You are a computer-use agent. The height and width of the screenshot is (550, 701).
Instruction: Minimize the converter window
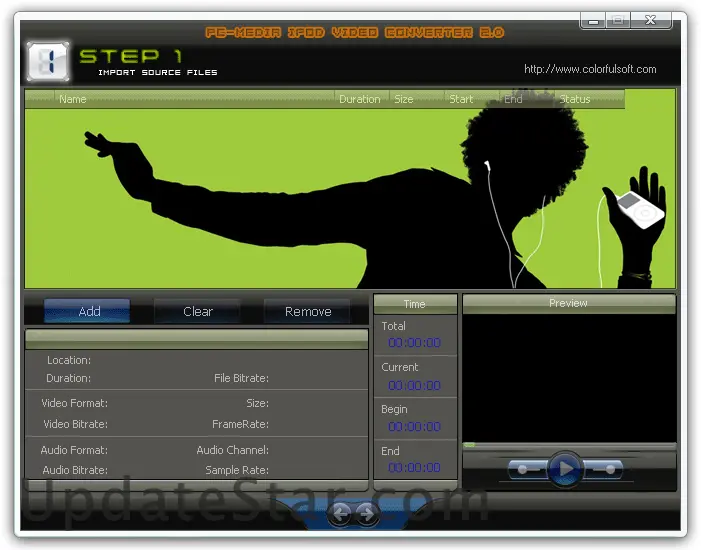[x=593, y=19]
